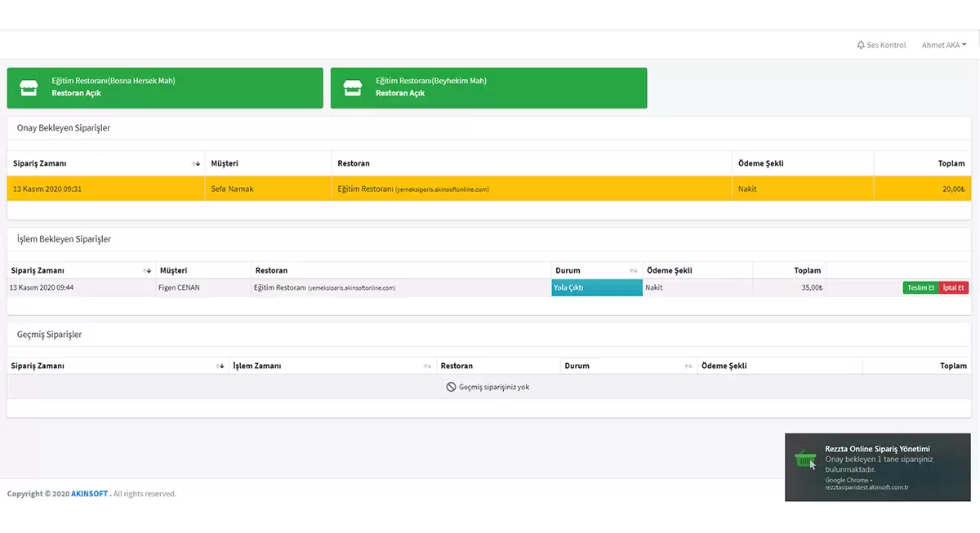980x533 pixels.
Task: Click the Ses Kontrol bell icon
Action: [x=861, y=45]
